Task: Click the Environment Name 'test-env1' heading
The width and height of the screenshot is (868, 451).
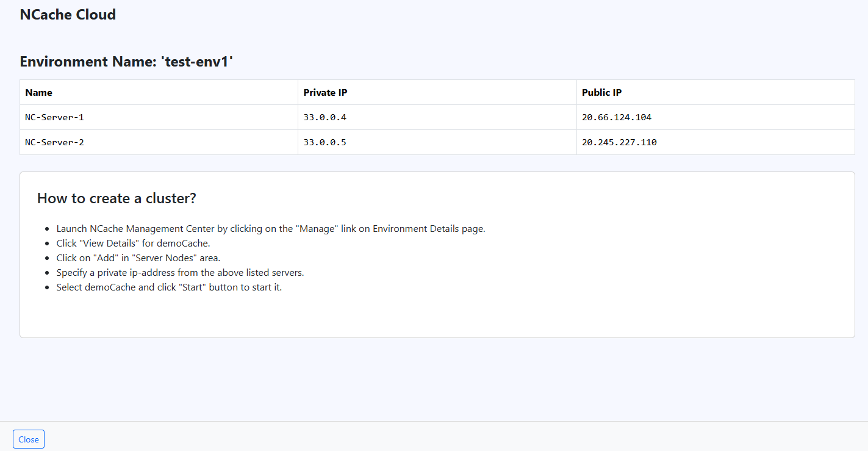Action: point(127,62)
